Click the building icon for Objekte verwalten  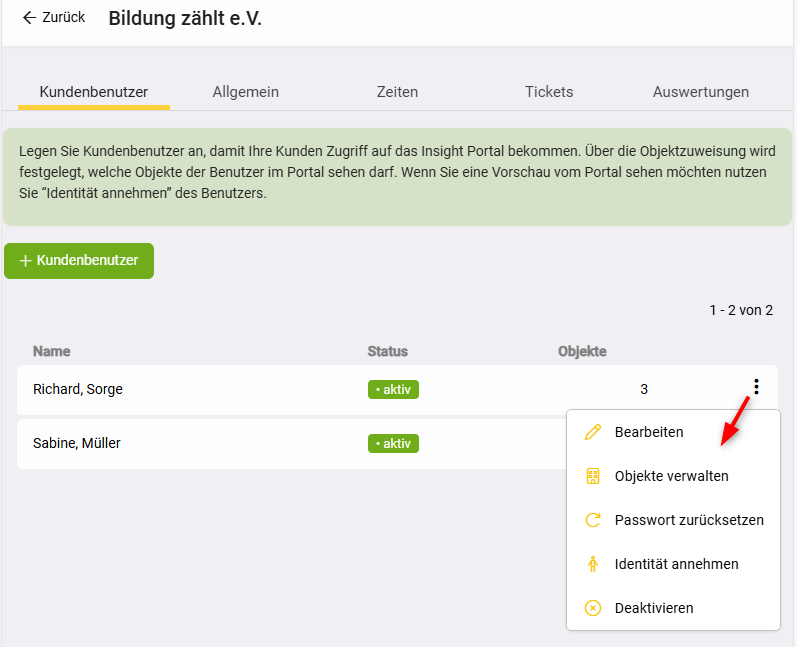tap(593, 476)
